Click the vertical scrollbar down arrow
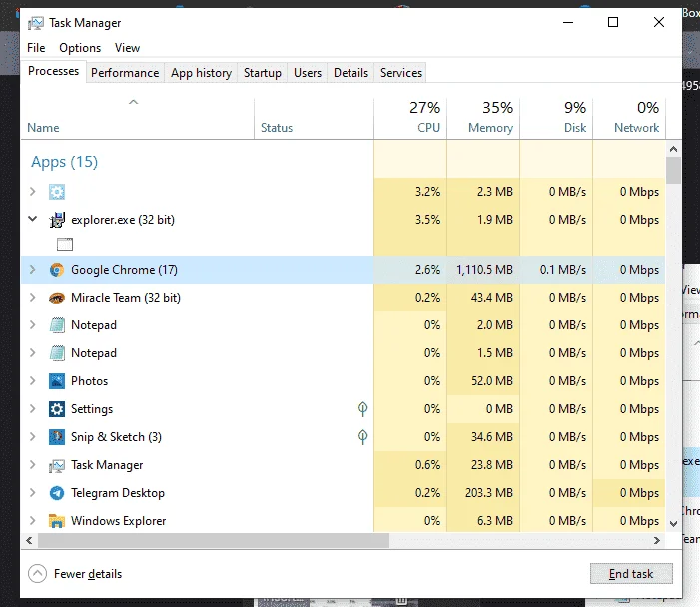Image resolution: width=700 pixels, height=607 pixels. click(x=674, y=523)
